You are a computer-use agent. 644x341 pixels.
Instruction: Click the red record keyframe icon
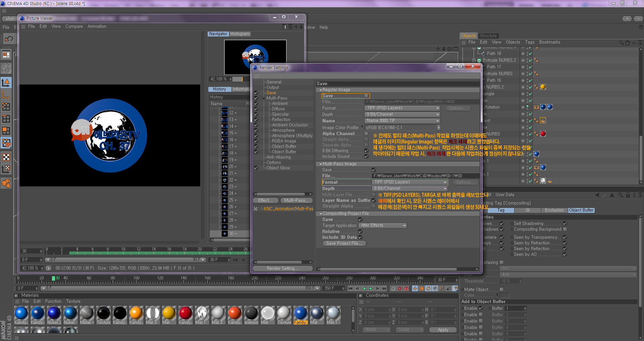tap(399, 288)
